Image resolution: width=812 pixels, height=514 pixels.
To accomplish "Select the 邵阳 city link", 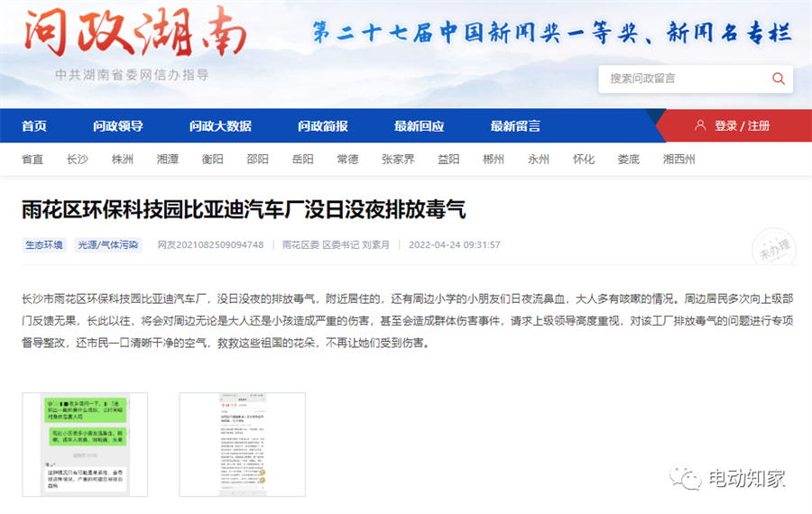I will coord(257,160).
